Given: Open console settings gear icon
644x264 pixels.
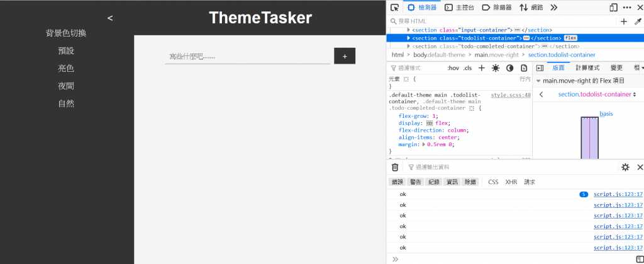Looking at the screenshot, I should pyautogui.click(x=625, y=167).
